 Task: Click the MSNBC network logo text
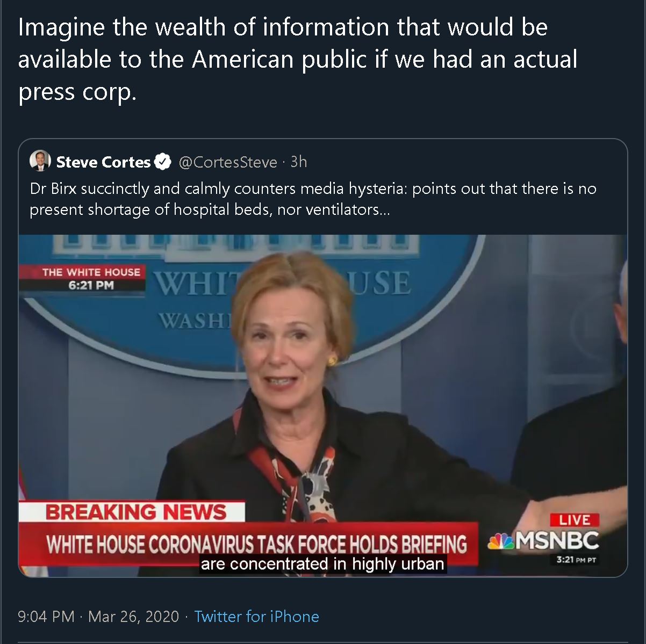click(x=557, y=541)
